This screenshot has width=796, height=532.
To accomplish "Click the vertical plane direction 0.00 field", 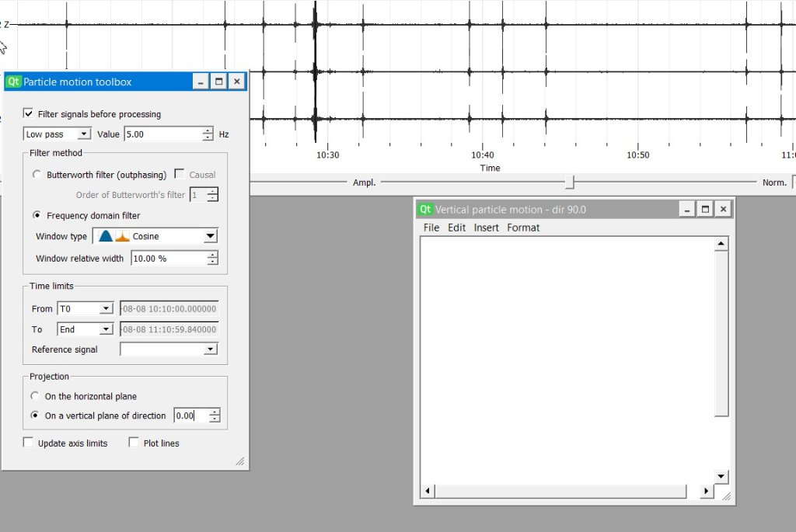I will 191,416.
